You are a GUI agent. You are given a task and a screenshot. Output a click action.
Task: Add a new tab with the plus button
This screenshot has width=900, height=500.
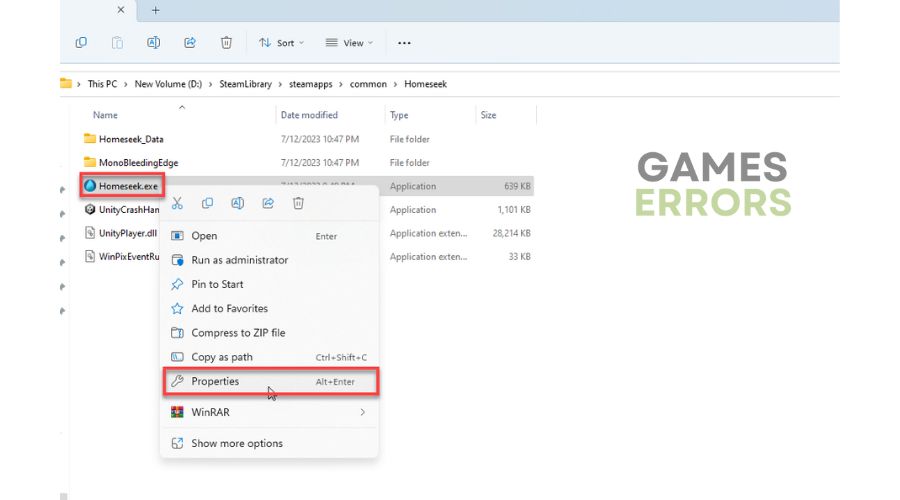[156, 10]
